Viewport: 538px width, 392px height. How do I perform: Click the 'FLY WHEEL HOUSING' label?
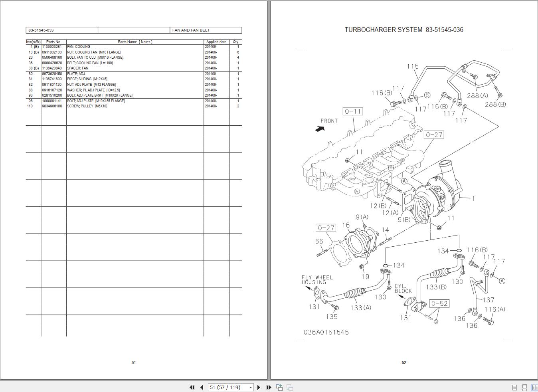point(317,280)
